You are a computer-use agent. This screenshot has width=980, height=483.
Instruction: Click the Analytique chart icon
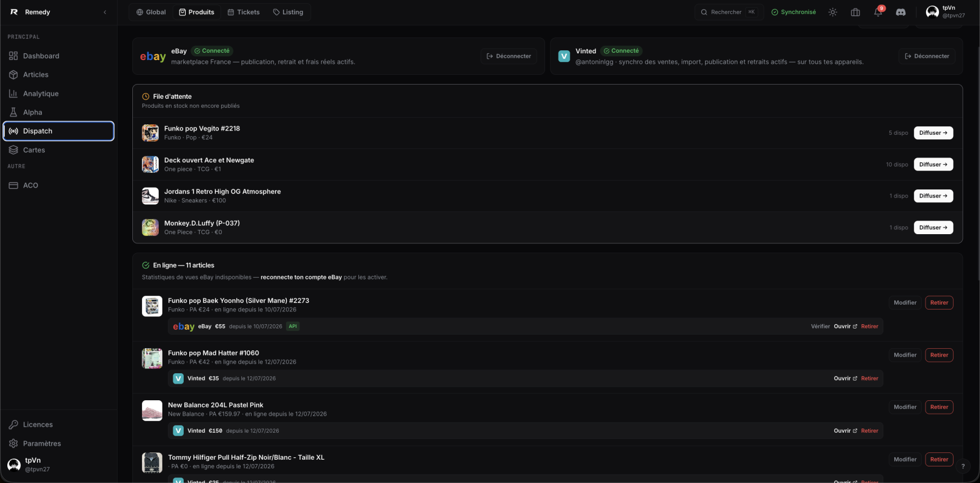[13, 94]
